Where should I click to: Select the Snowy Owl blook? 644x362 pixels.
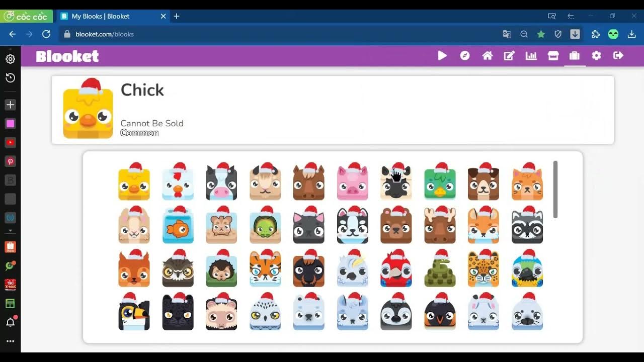pos(265,312)
